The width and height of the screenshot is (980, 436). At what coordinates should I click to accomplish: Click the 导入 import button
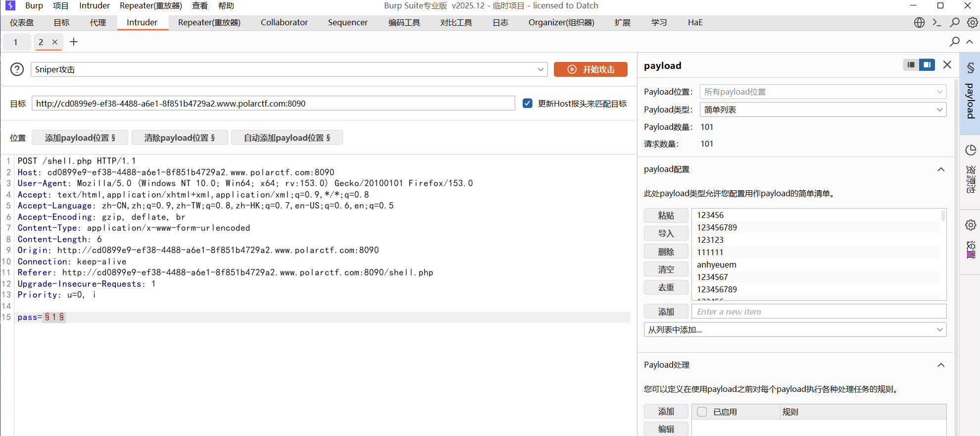(666, 233)
